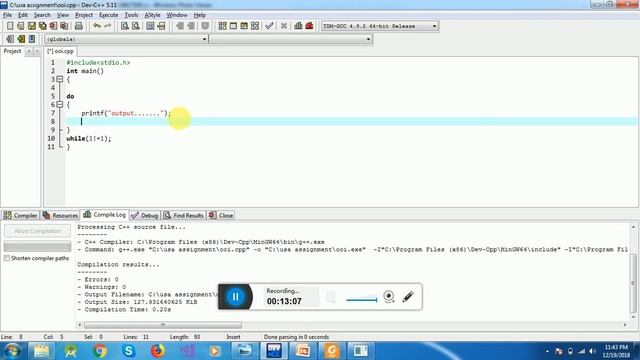Click the pencil annotate icon in recorder
Image resolution: width=640 pixels, height=360 pixels.
[x=408, y=296]
